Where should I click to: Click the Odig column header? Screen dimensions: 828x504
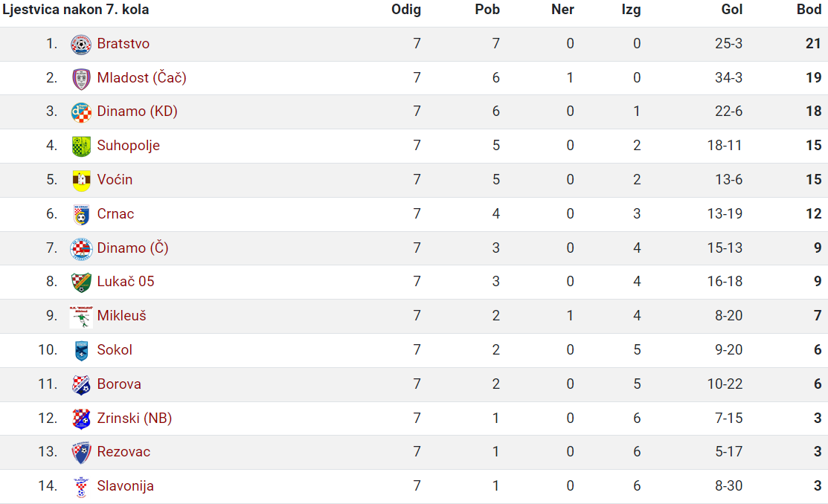pyautogui.click(x=405, y=10)
